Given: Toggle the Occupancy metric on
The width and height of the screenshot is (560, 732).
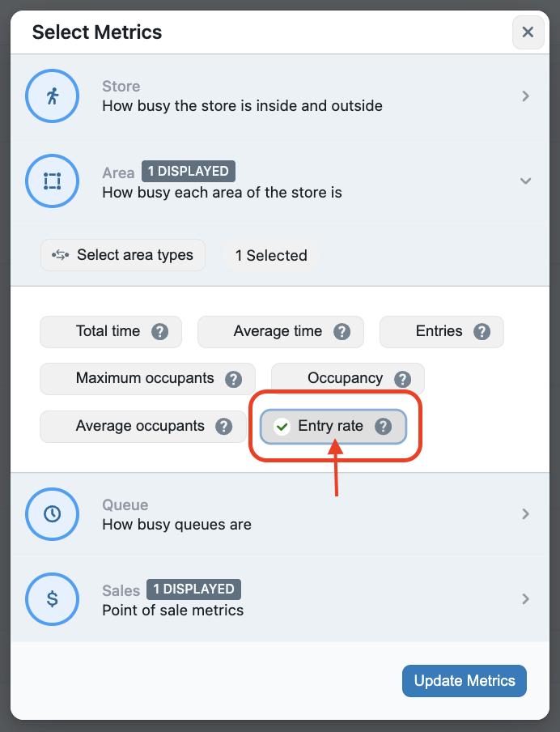Looking at the screenshot, I should 338,379.
